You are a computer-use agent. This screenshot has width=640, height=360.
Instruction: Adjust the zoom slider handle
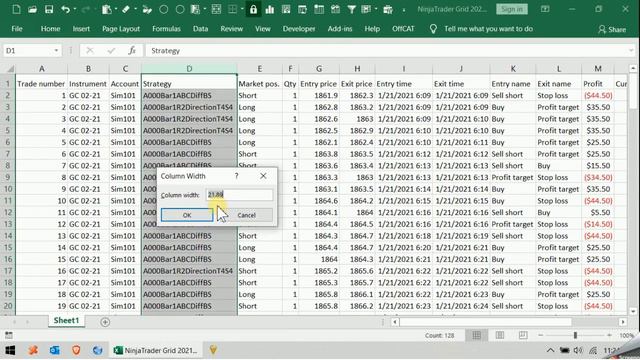575,335
